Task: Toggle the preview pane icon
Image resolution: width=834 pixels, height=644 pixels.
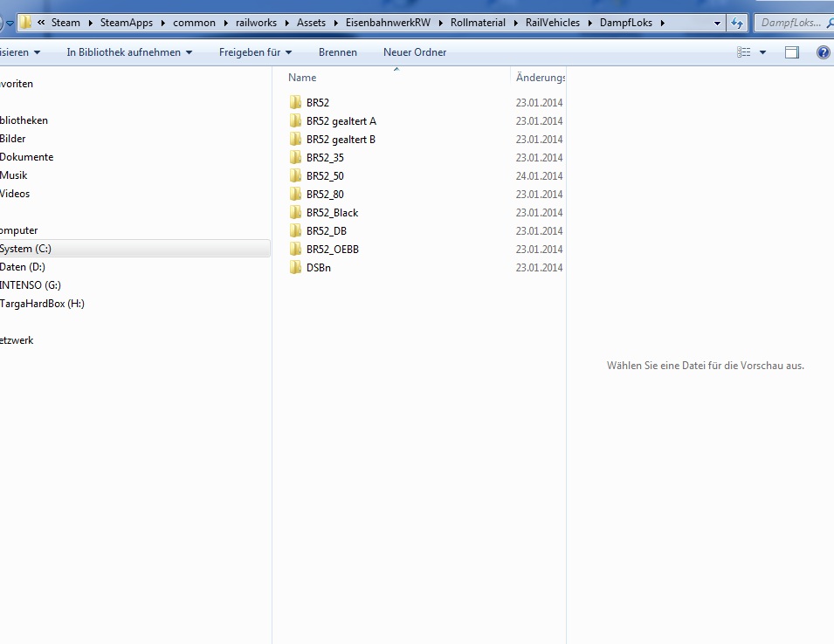Action: click(x=792, y=52)
